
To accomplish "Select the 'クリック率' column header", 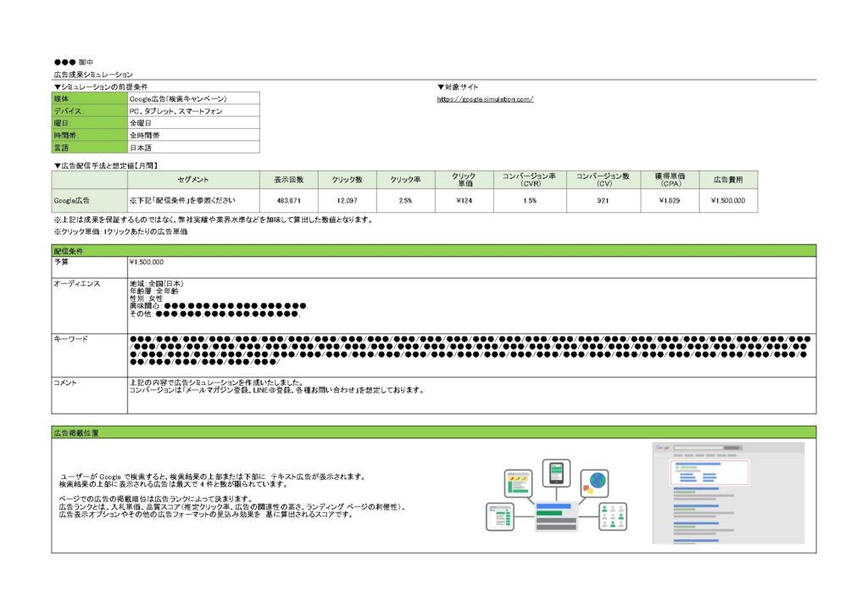I will [x=406, y=180].
